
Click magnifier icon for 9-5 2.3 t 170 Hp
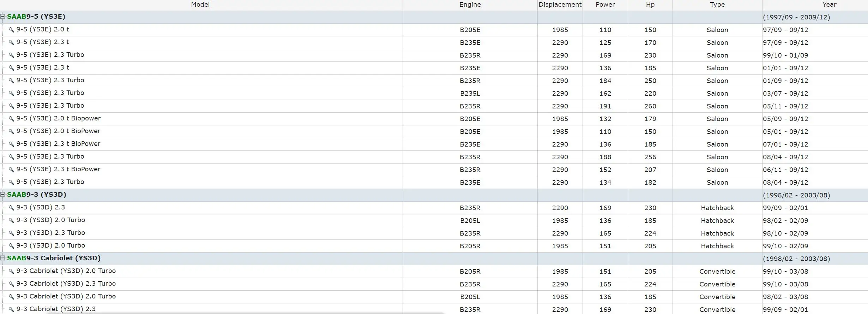coord(11,42)
